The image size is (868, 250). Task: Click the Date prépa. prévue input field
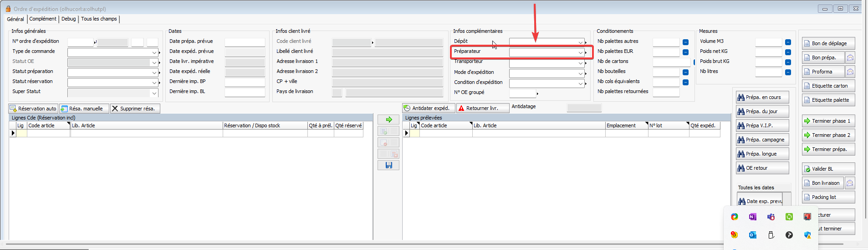[x=245, y=42]
